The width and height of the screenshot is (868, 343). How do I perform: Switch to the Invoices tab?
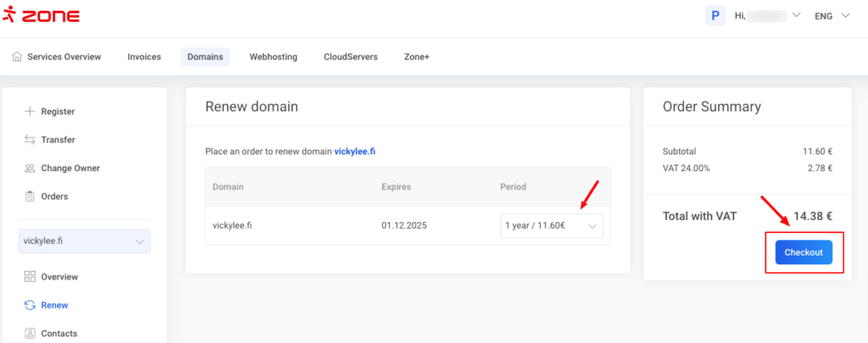tap(144, 57)
